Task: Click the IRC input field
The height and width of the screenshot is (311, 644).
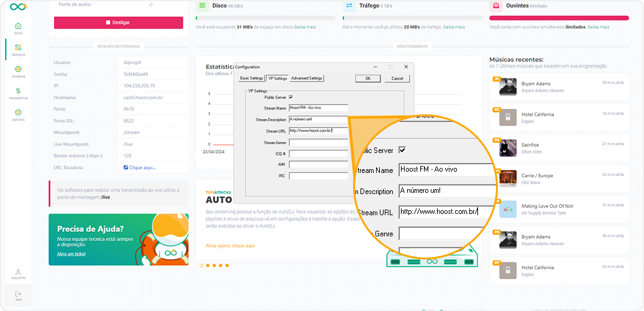Action: pyautogui.click(x=318, y=176)
